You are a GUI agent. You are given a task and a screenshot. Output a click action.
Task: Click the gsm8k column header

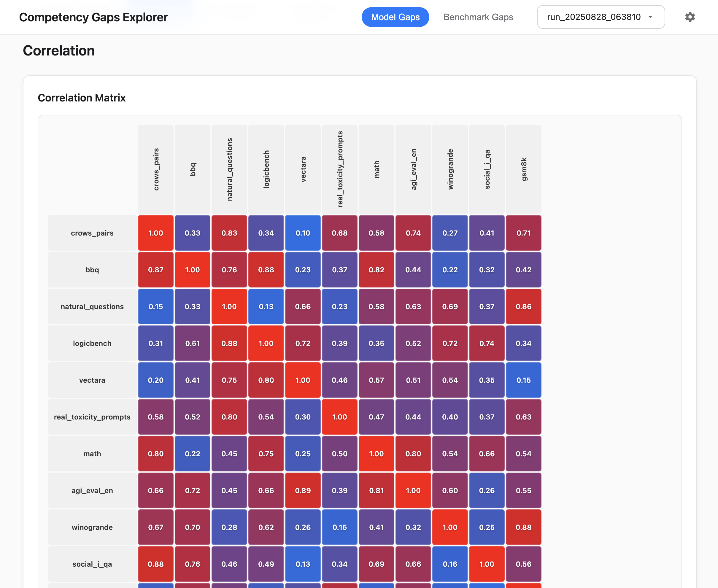click(524, 169)
